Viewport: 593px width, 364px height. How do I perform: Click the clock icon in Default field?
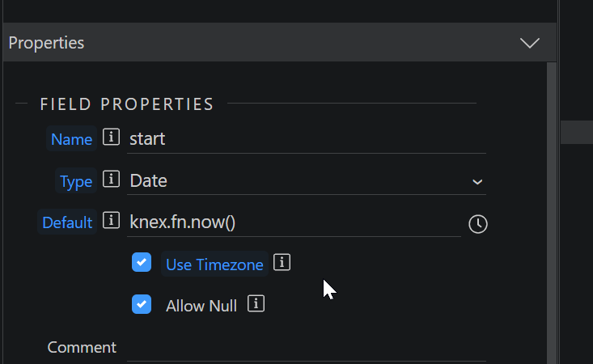point(478,224)
